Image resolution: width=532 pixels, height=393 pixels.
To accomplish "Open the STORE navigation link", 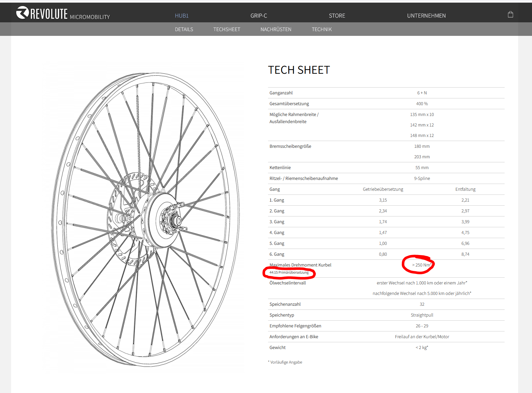I will [x=337, y=16].
